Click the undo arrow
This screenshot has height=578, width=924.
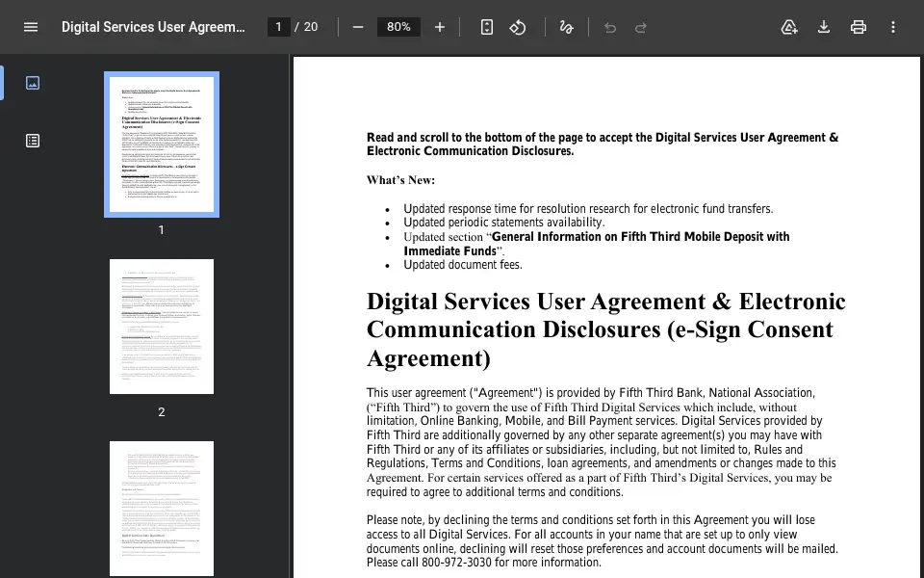coord(610,27)
